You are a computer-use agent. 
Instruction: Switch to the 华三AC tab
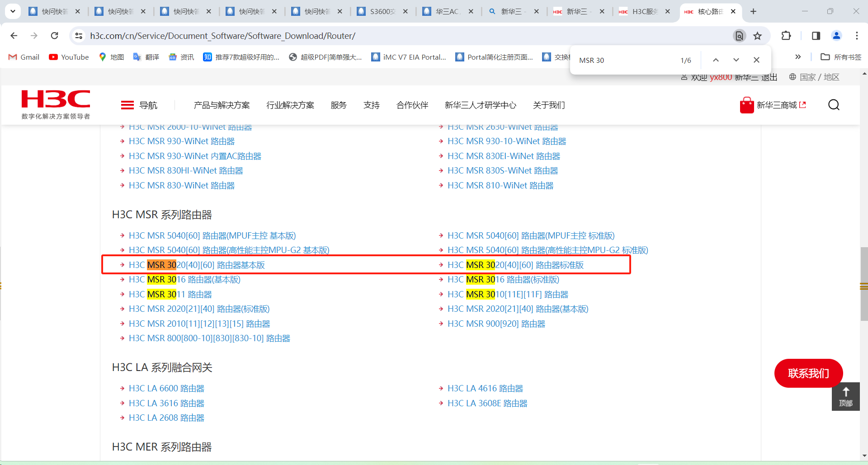click(448, 11)
